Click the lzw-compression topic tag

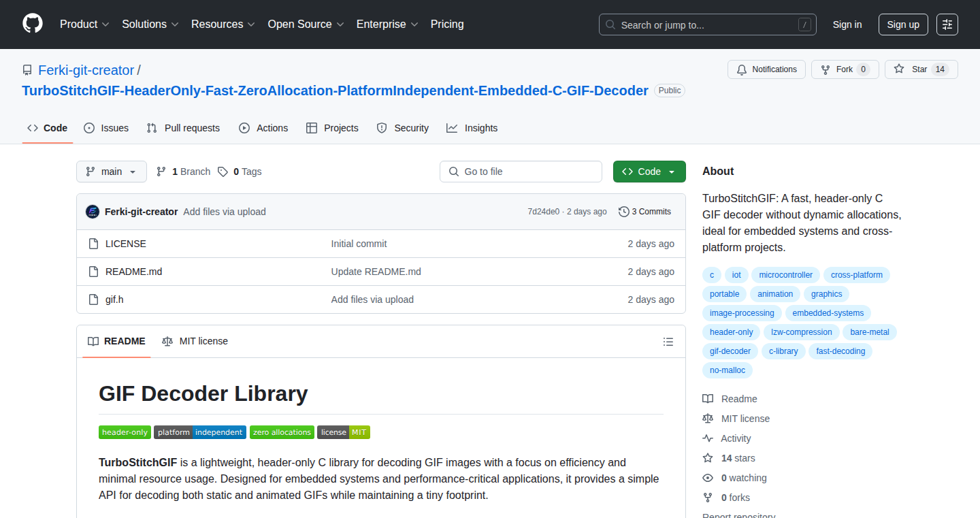800,332
